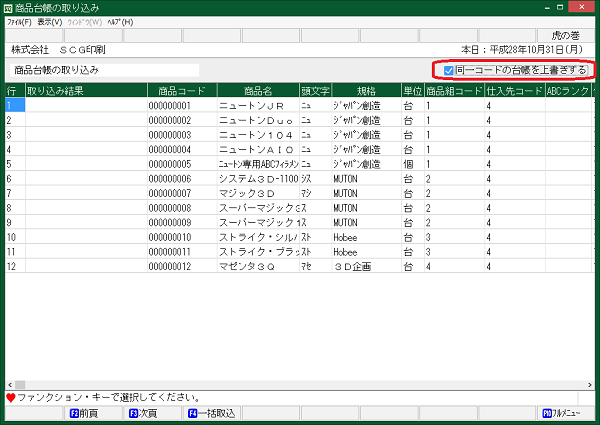The width and height of the screenshot is (600, 425).
Task: Click the 頭文字 column header
Action: [316, 91]
